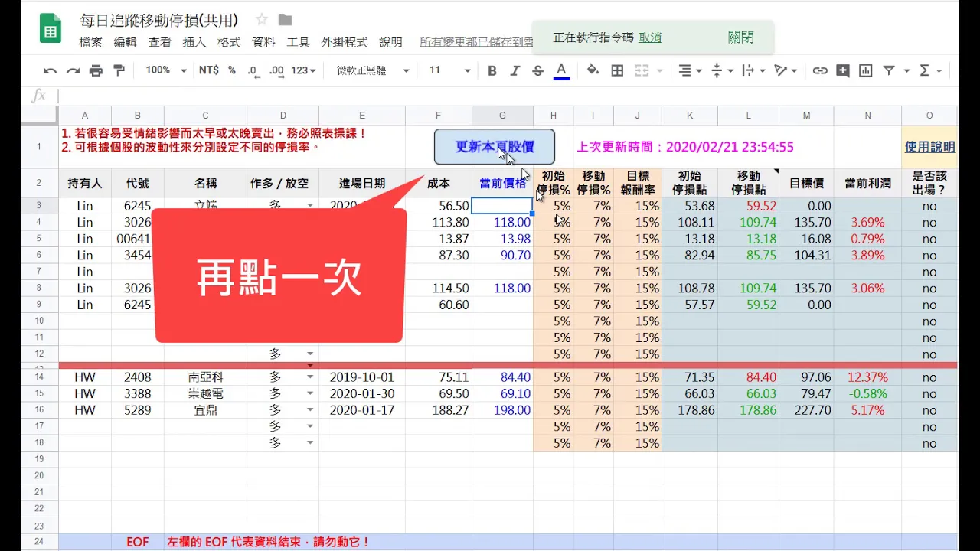This screenshot has height=551, width=980.
Task: Insert a chart
Action: coord(866,70)
